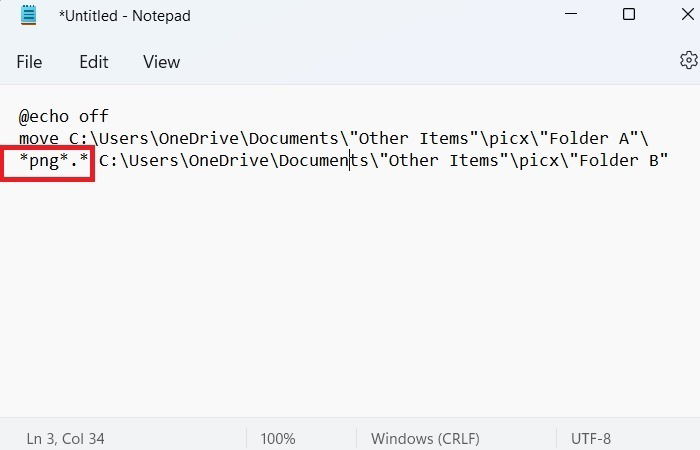Place cursor on "Folder B" text
Viewport: 700px width, 450px height.
click(x=618, y=160)
